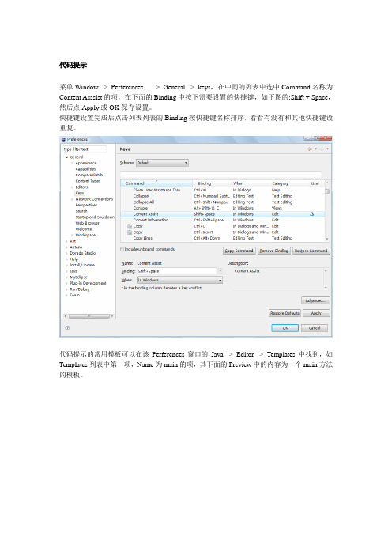Open the Scheme dropdown
The height and width of the screenshot is (555, 392).
(162, 163)
